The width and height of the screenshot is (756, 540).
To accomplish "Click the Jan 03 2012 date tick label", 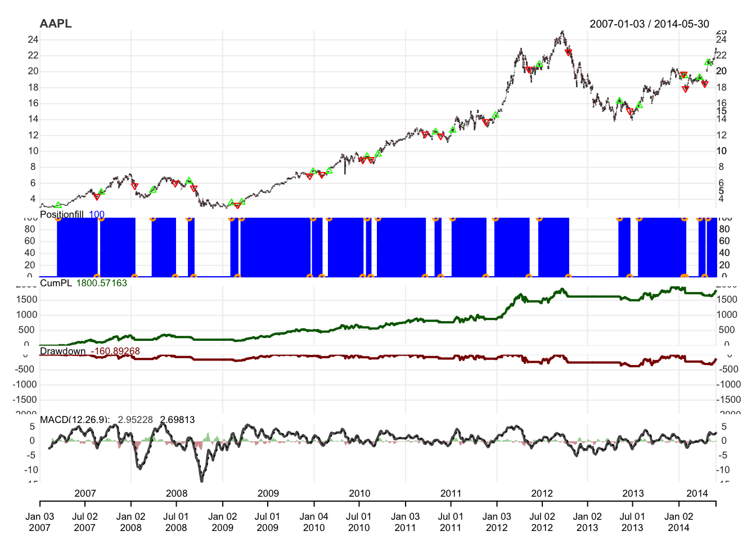I will click(497, 522).
